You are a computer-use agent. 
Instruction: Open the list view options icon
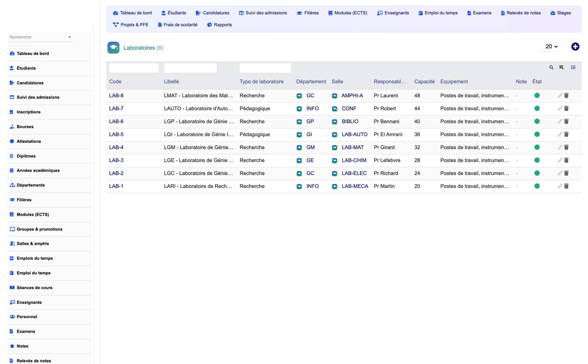[573, 68]
